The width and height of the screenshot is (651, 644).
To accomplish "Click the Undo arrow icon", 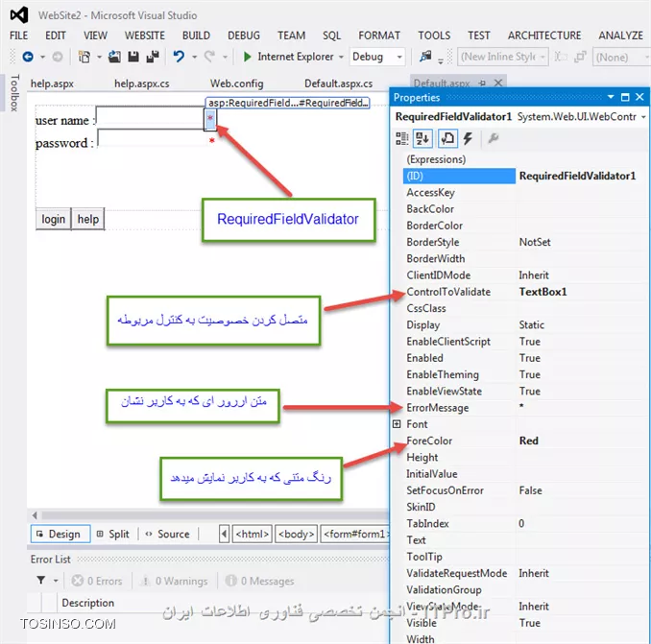I will (179, 57).
